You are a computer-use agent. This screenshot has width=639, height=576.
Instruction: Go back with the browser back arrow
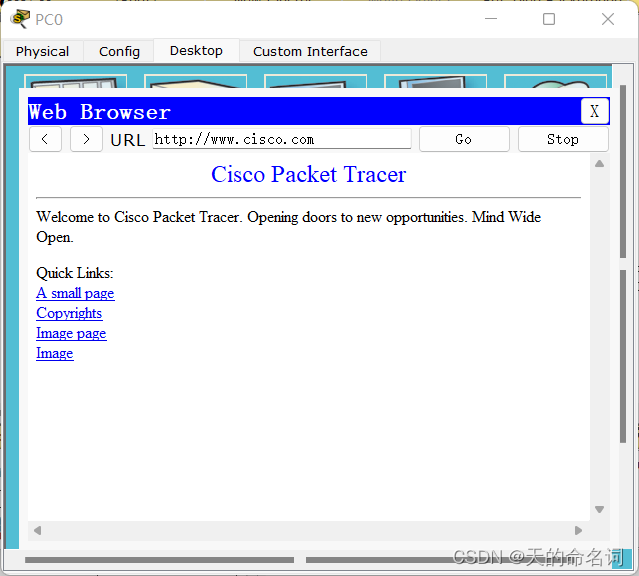point(45,139)
